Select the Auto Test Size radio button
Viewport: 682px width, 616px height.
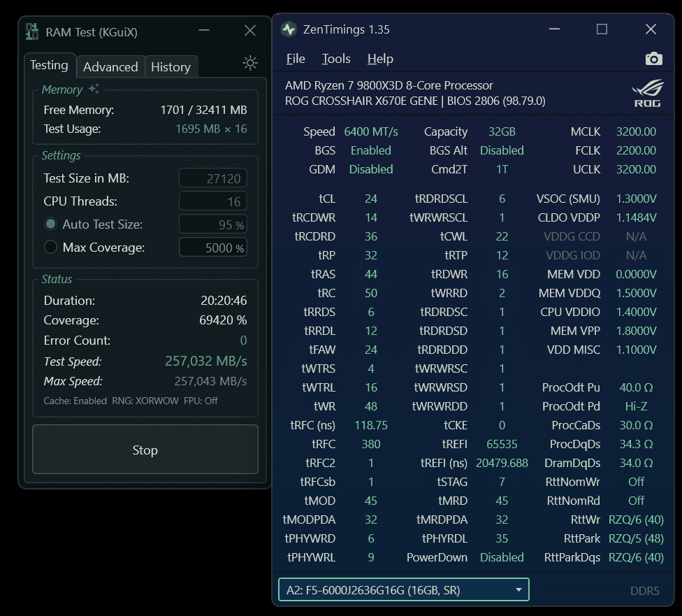(51, 224)
